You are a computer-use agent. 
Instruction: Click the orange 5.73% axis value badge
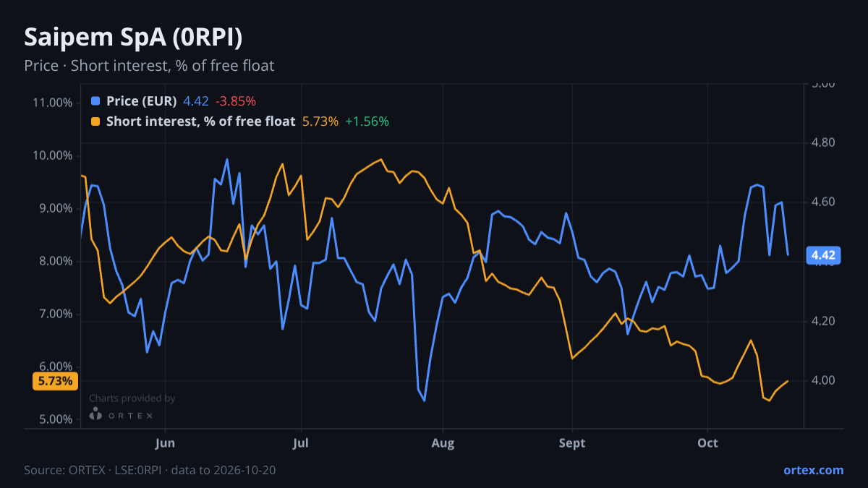pyautogui.click(x=55, y=381)
